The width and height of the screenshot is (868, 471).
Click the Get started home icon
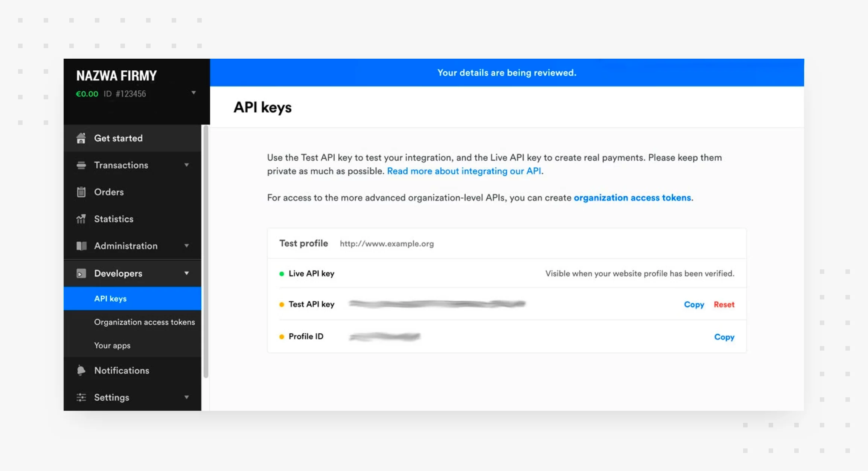pos(81,138)
